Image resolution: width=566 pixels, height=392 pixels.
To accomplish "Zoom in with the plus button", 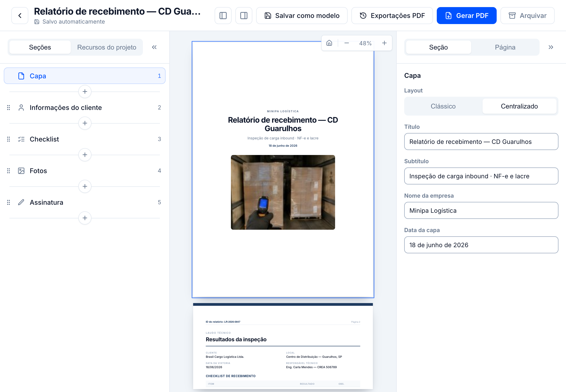I will click(384, 43).
